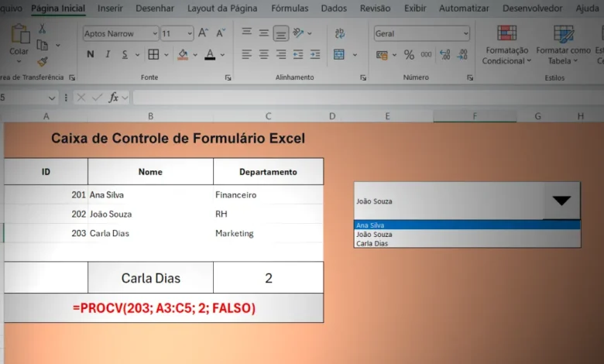Select Ana Silva in dropdown list
This screenshot has width=604, height=364.
pyautogui.click(x=467, y=225)
